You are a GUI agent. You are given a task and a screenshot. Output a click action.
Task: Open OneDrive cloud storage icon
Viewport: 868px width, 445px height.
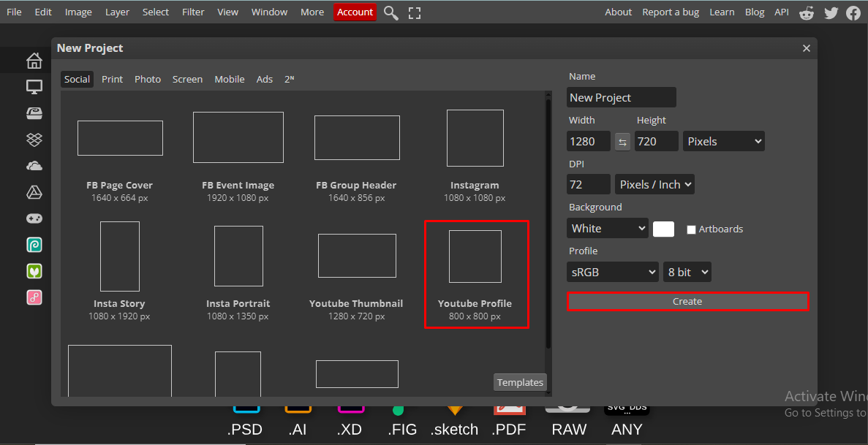pyautogui.click(x=34, y=165)
